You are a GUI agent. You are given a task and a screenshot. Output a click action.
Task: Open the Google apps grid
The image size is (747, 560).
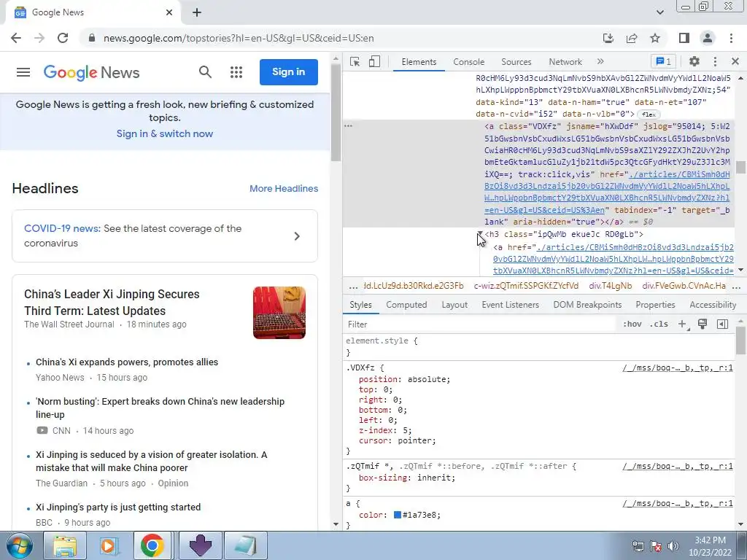[x=236, y=72]
